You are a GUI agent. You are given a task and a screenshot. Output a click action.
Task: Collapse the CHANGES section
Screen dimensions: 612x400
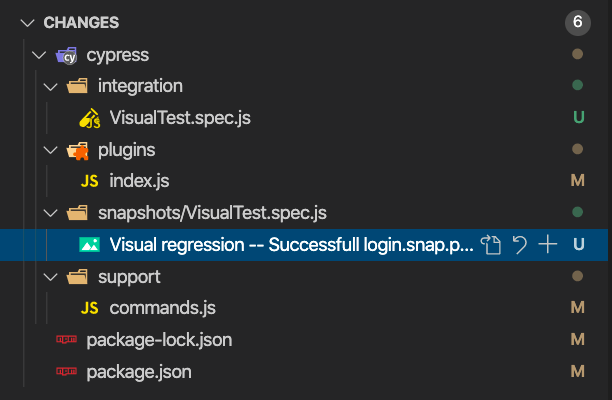coord(25,22)
